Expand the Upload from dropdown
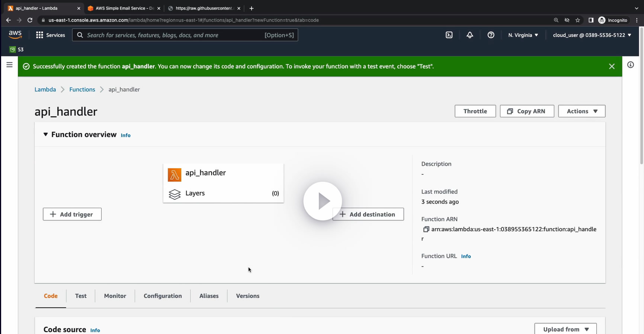644x334 pixels. pyautogui.click(x=565, y=329)
